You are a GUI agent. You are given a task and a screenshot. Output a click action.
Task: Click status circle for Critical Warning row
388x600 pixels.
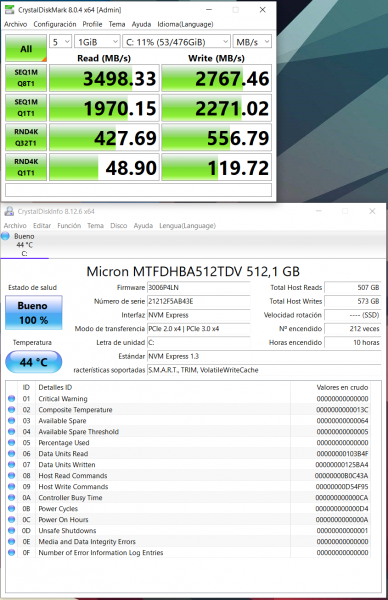tap(11, 398)
